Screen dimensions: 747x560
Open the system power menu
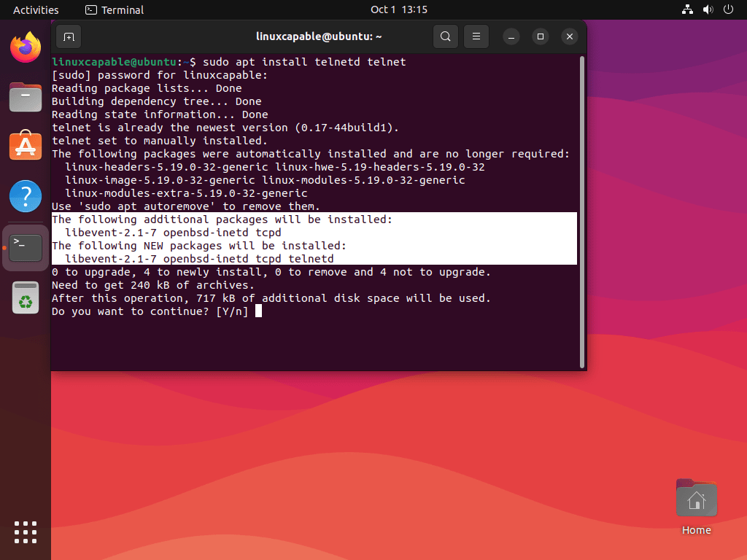pos(729,9)
